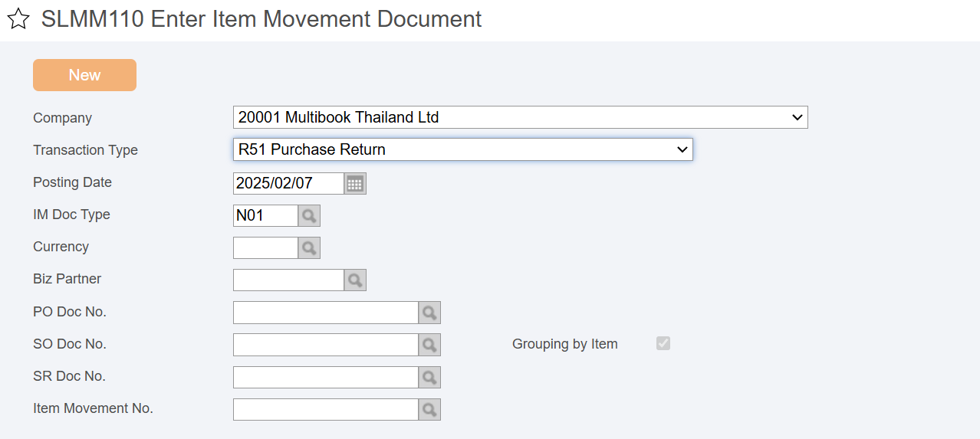
Task: Open the Transaction Type dropdown
Action: tap(463, 149)
